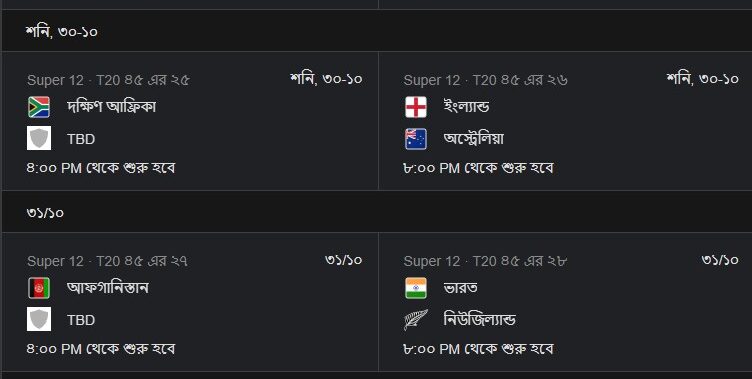The image size is (752, 379).
Task: Open ভারত team name
Action: 460,288
